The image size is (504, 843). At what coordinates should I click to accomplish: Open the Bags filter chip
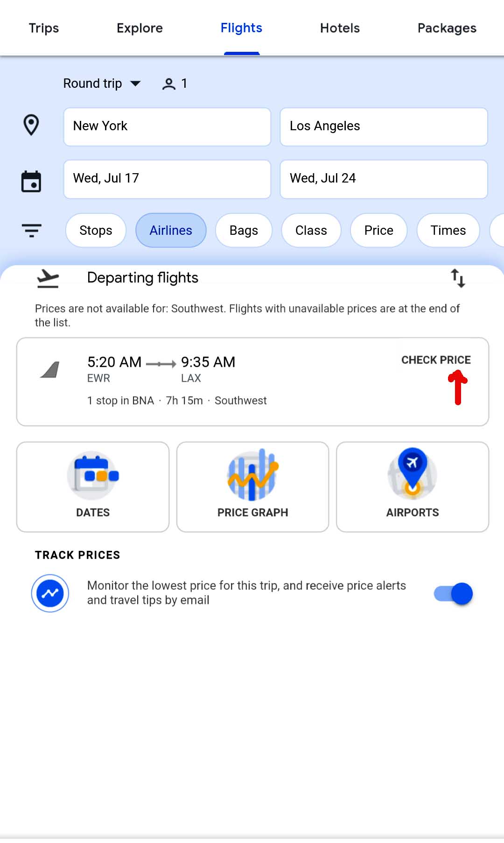[244, 230]
